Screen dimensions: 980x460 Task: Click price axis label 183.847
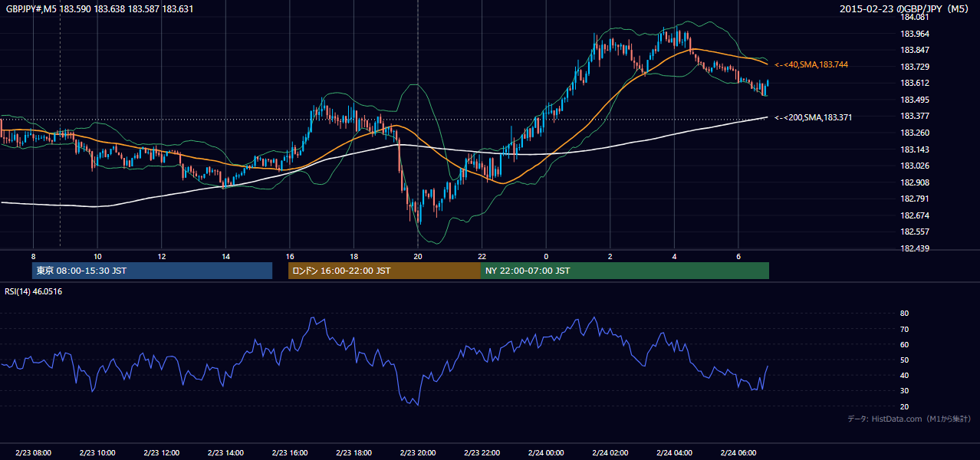(915, 51)
